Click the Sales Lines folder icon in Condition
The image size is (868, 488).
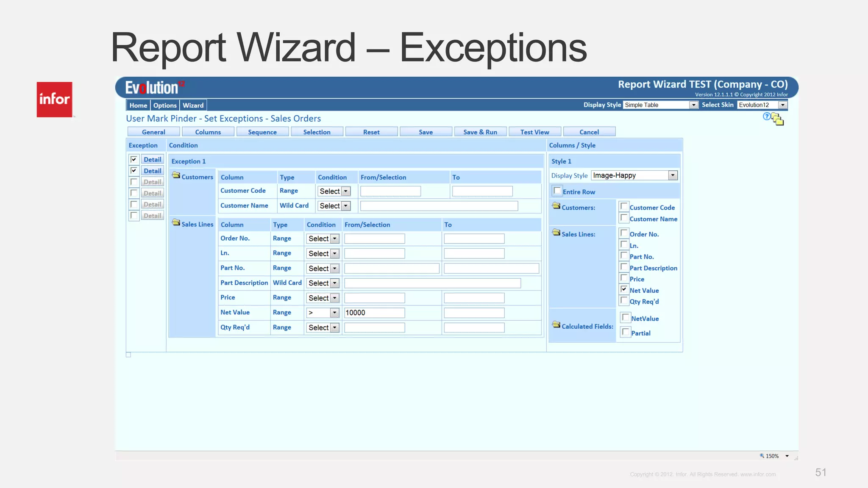point(176,222)
